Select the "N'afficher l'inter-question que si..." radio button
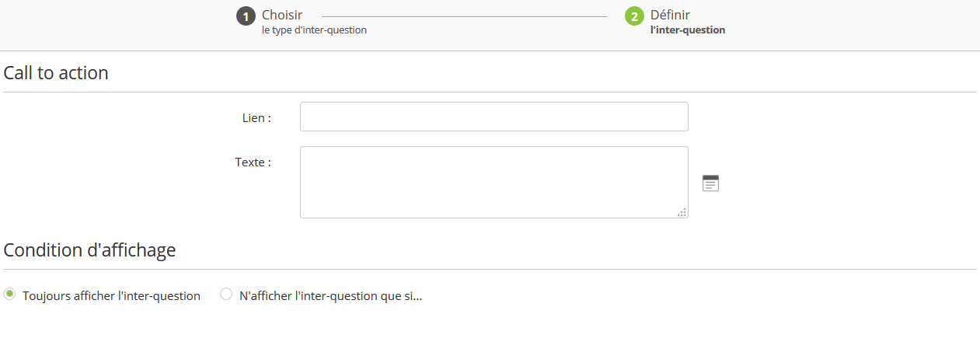 coord(226,294)
